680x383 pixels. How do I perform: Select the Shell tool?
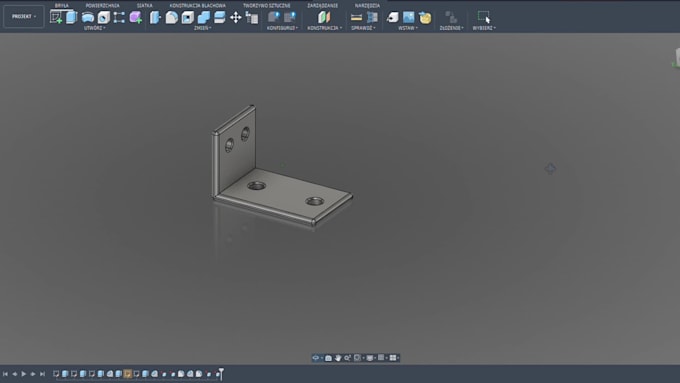pos(188,17)
